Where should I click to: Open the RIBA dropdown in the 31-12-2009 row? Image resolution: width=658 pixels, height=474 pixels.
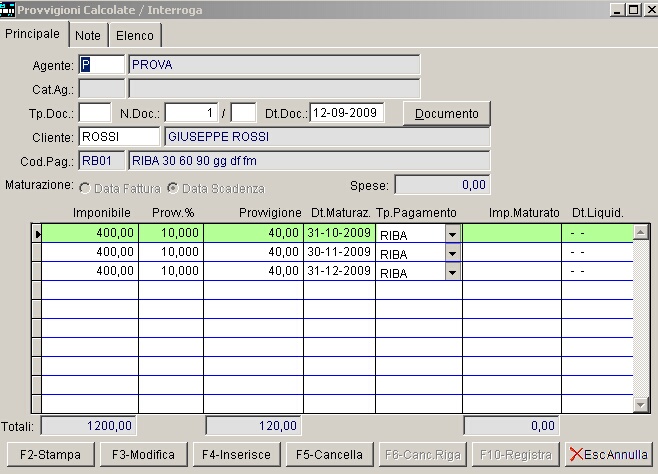point(452,273)
